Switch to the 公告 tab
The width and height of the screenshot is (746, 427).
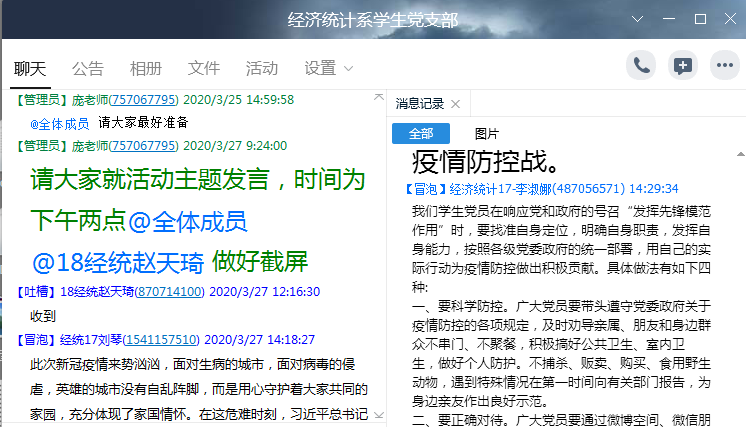[x=88, y=68]
